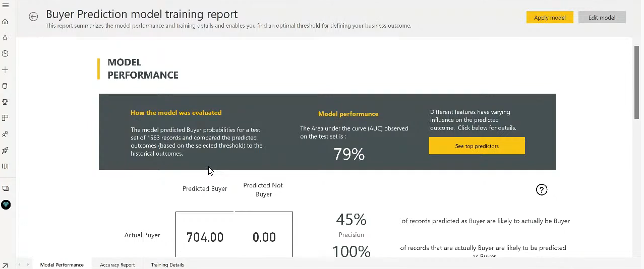The image size is (644, 269).
Task: Click How the model was evaluated heading
Action: (176, 113)
